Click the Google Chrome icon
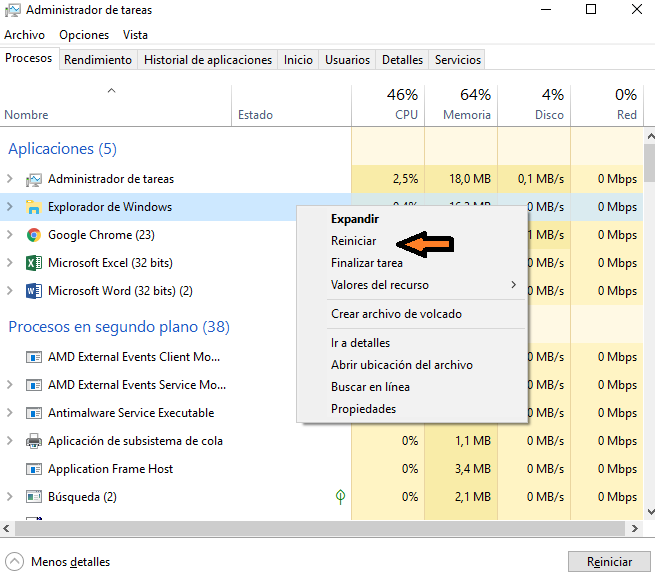 33,235
